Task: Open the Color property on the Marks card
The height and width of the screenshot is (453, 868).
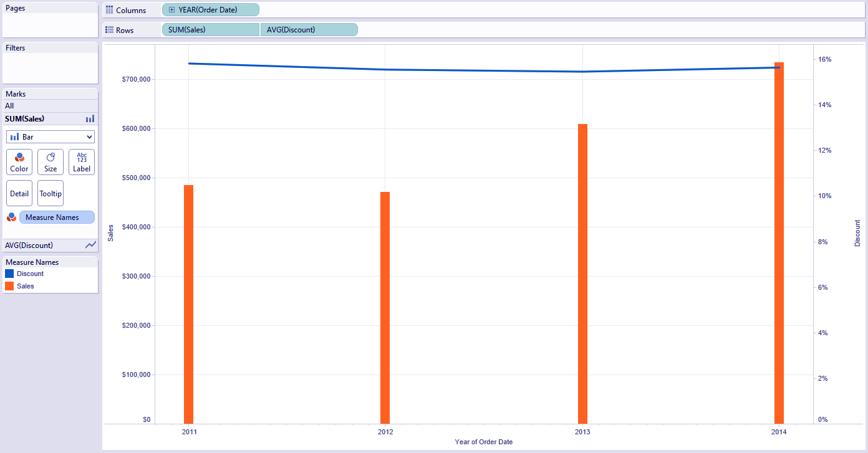Action: pyautogui.click(x=19, y=162)
